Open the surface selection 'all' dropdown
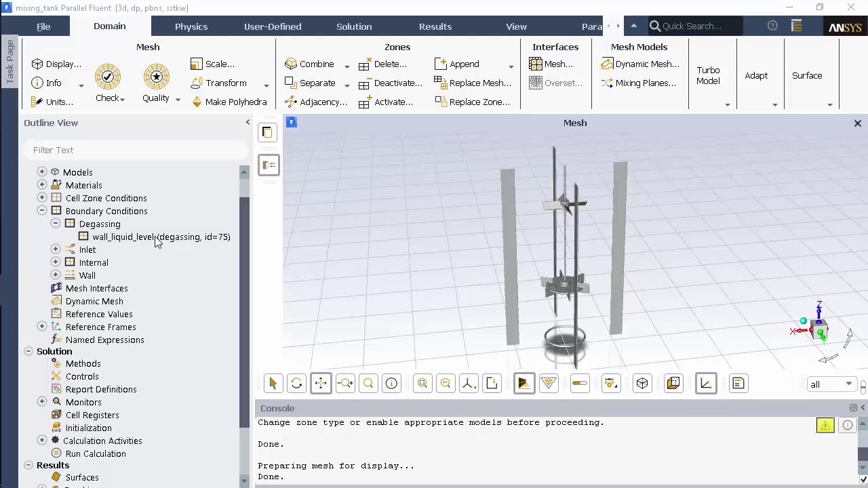 coord(831,384)
